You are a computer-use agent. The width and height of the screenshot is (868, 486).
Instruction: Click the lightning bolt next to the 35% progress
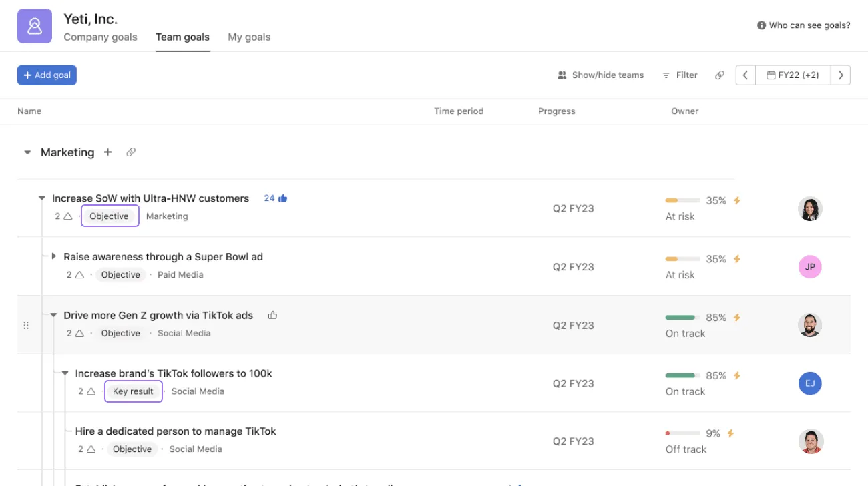[x=736, y=200]
